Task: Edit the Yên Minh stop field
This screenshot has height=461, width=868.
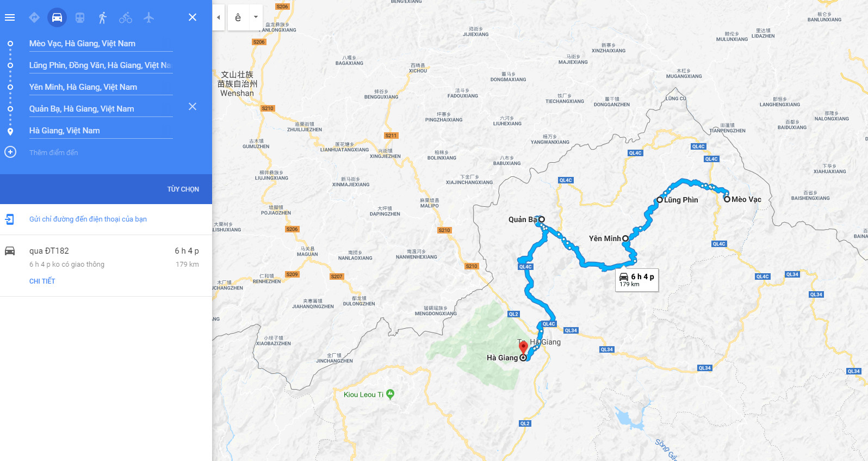Action: 101,87
